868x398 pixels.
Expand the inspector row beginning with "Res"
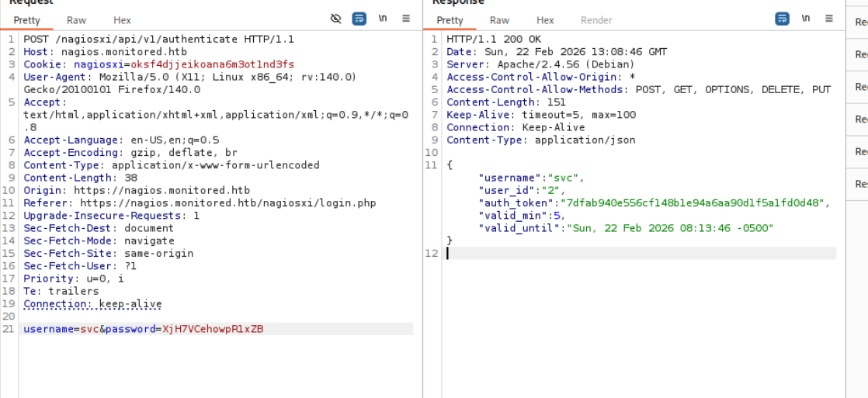(x=860, y=184)
